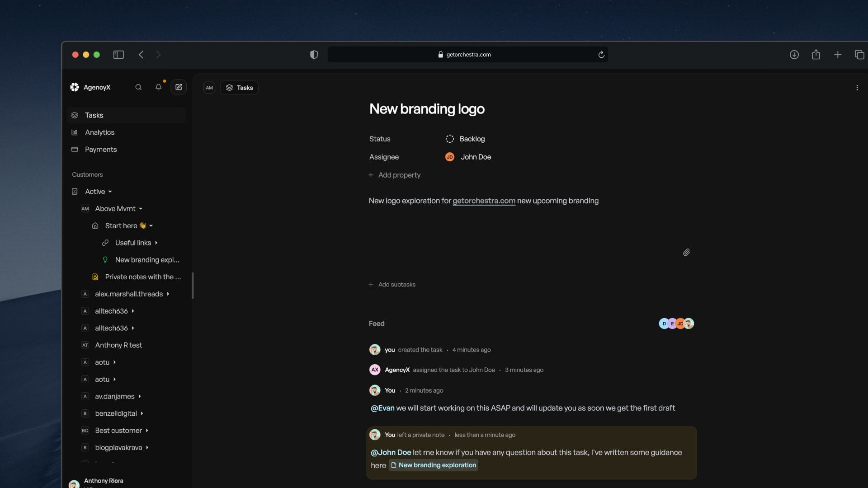Image resolution: width=868 pixels, height=488 pixels.
Task: Click Add property
Action: click(399, 175)
